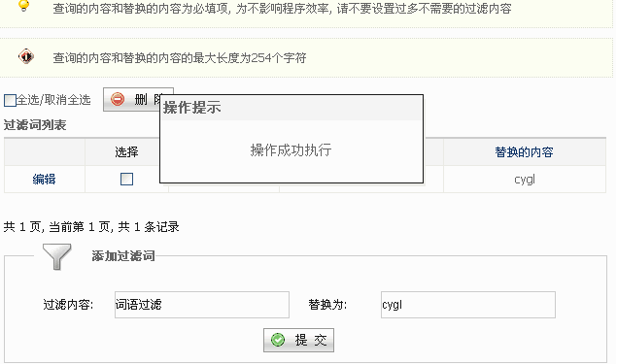Screen dimensions: 617x364
Task: Focus the 过滤内容 input field
Action: point(202,305)
